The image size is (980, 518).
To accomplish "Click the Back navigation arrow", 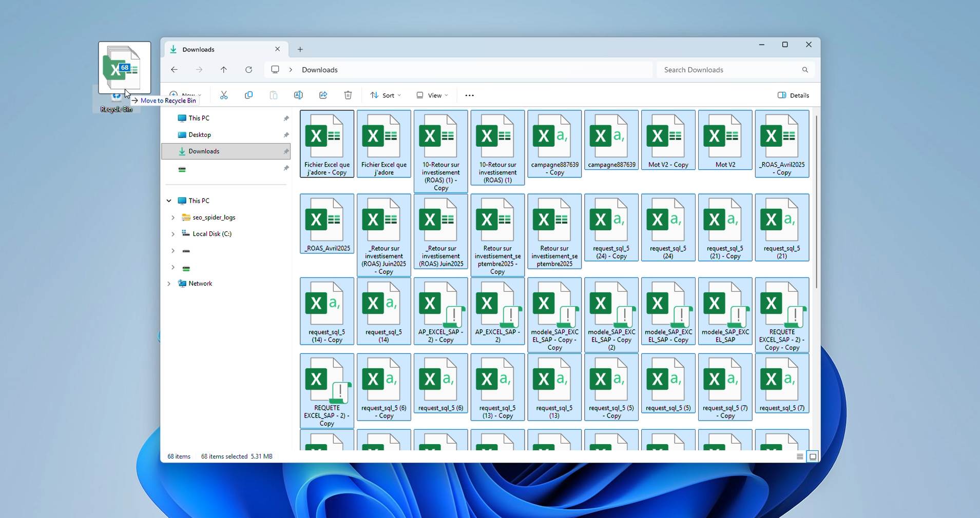I will pos(174,70).
